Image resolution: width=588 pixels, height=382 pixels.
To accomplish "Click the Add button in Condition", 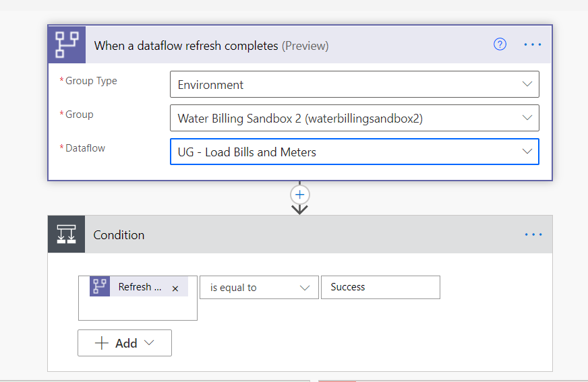I will coord(125,343).
